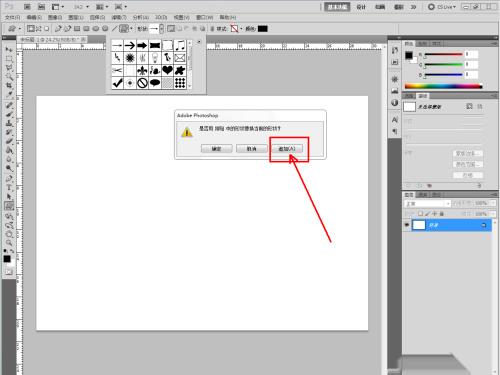Open geometry options arrow beside custom shape
The height and width of the screenshot is (375, 500).
(x=131, y=29)
